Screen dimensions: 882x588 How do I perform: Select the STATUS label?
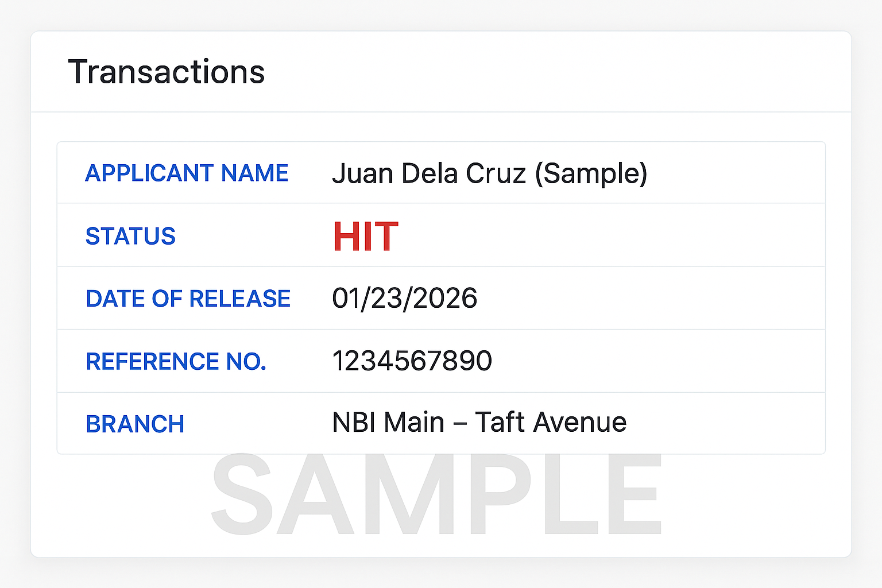131,235
